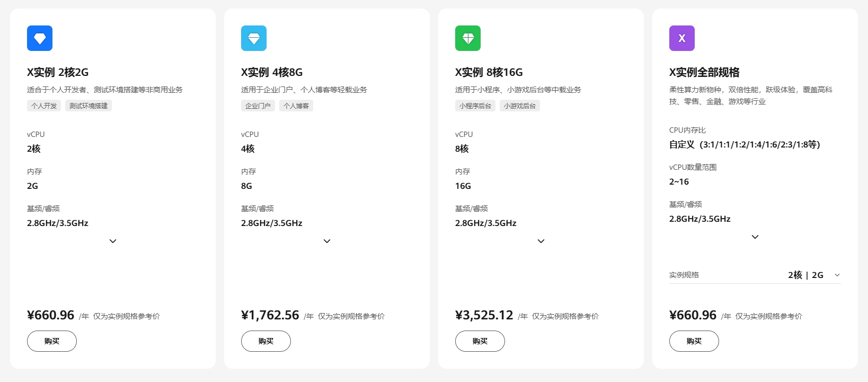Screen dimensions: 868x382
Task: Select the 个人博客 tag
Action: point(296,106)
